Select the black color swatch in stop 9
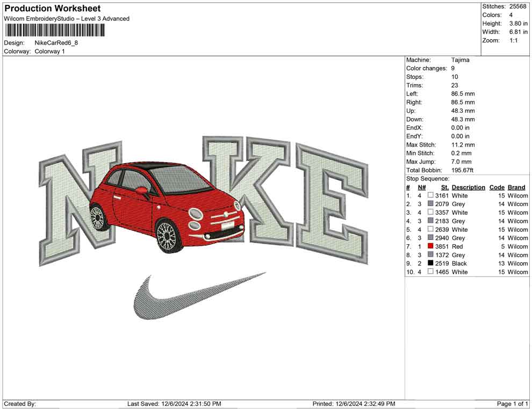 pos(430,264)
